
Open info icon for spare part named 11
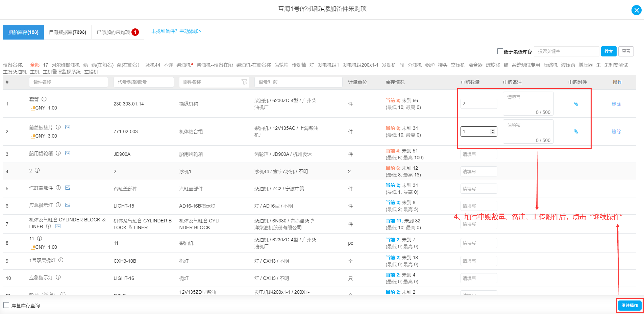coord(39,238)
